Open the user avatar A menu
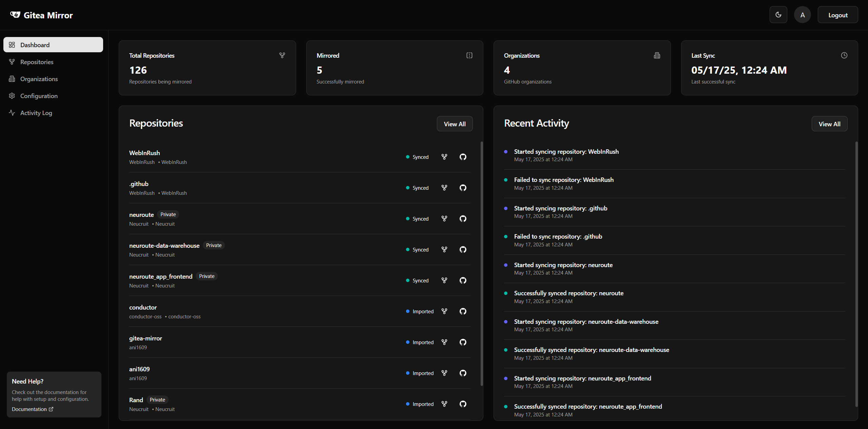The image size is (868, 429). pos(802,15)
